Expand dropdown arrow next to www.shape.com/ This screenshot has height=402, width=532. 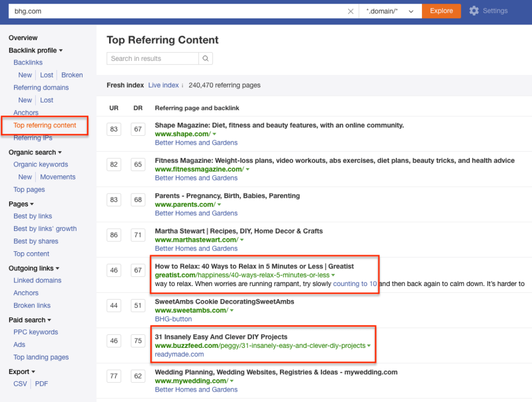point(215,134)
